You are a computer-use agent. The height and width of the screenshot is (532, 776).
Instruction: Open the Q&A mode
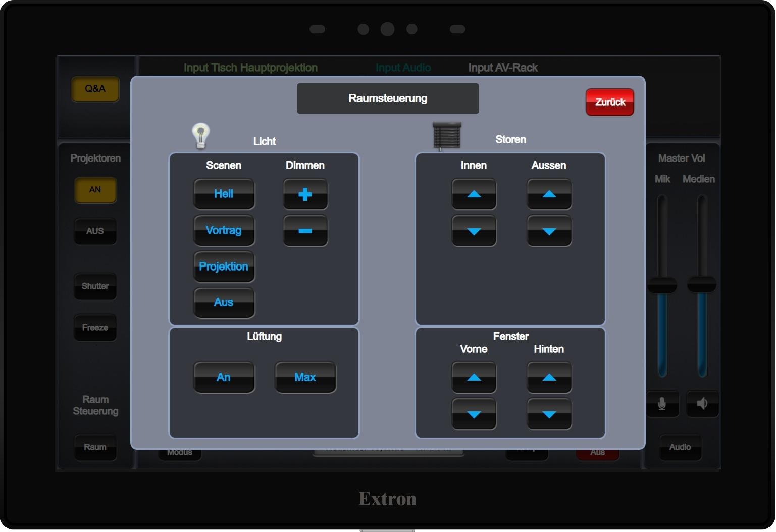(95, 89)
